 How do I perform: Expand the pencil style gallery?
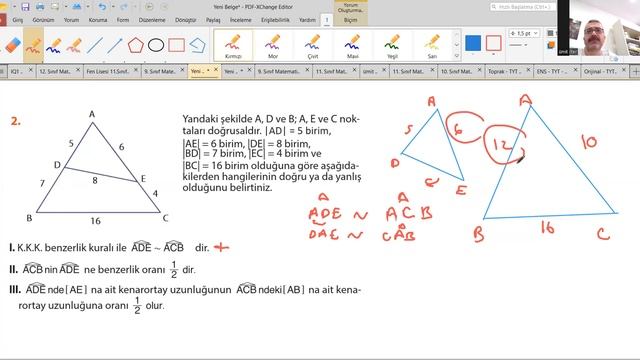point(456,56)
